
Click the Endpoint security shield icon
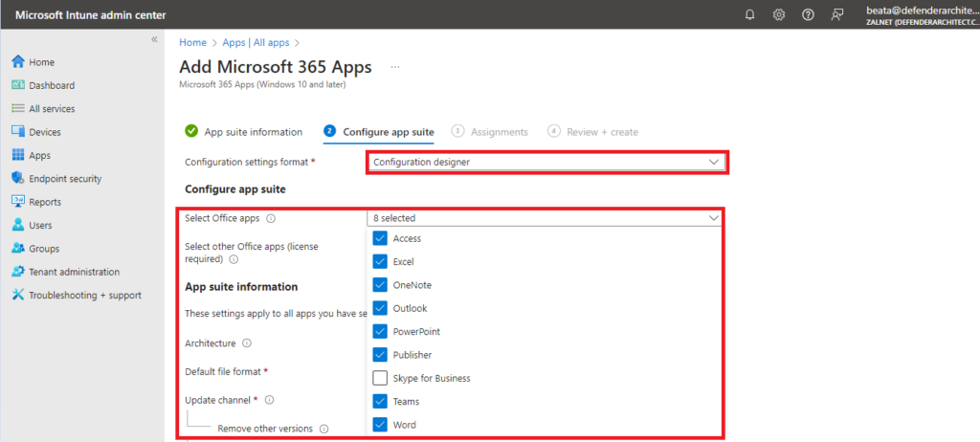pyautogui.click(x=18, y=178)
